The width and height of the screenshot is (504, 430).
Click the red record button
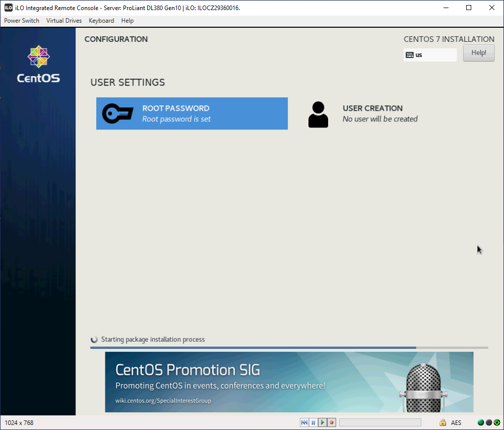tap(332, 422)
